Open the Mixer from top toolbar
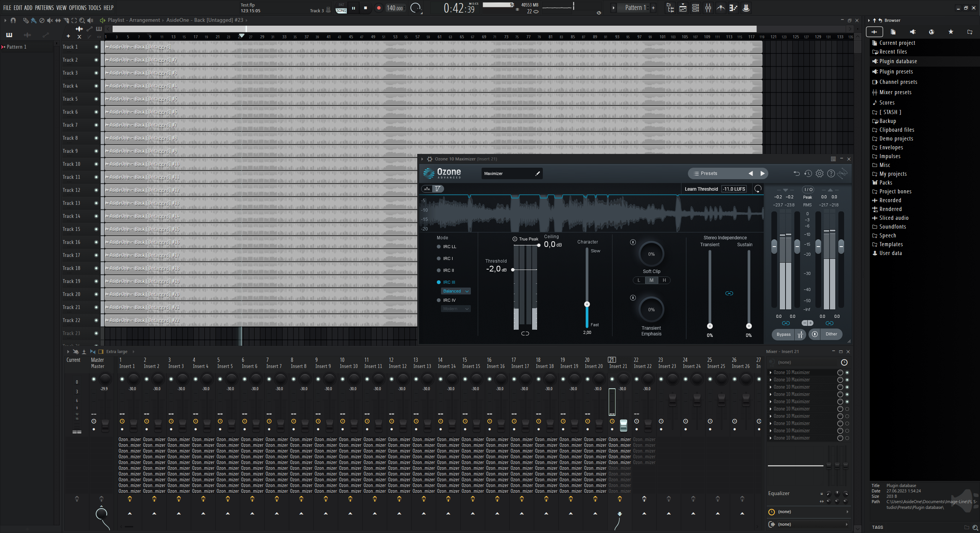The image size is (980, 533). pyautogui.click(x=708, y=8)
